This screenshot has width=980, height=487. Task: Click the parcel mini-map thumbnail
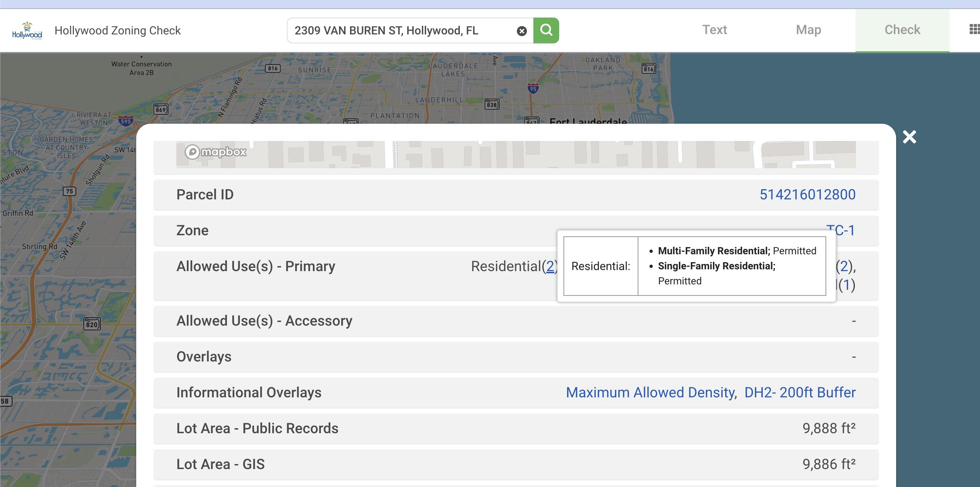coord(515,155)
